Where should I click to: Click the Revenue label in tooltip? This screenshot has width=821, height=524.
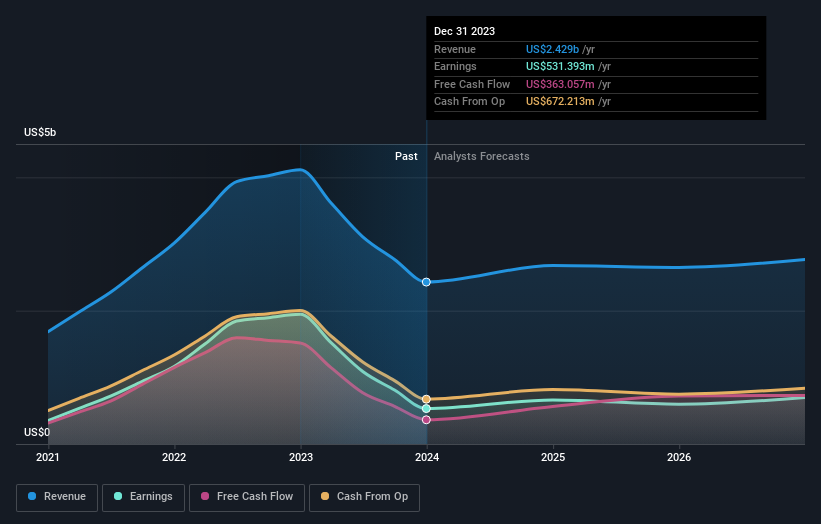pos(455,49)
